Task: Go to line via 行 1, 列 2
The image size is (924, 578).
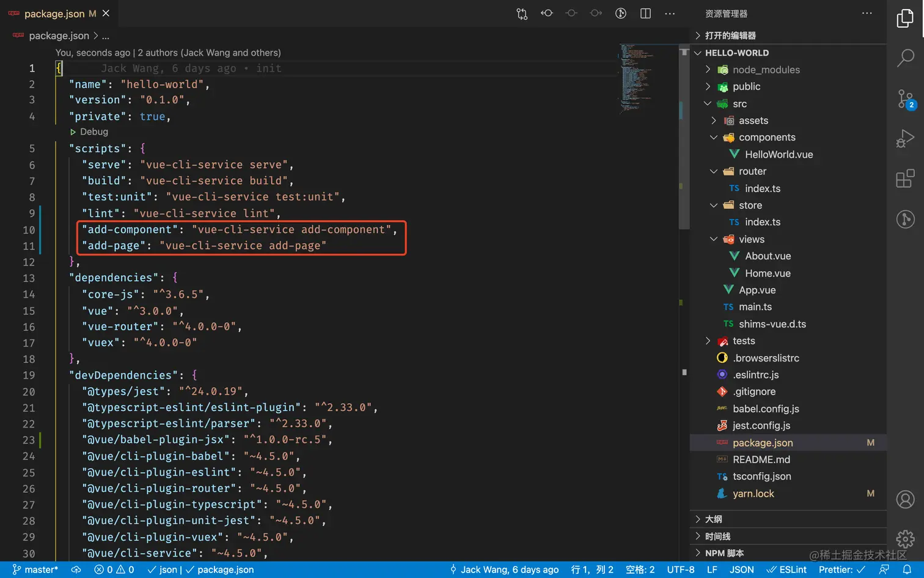Action: 592,569
